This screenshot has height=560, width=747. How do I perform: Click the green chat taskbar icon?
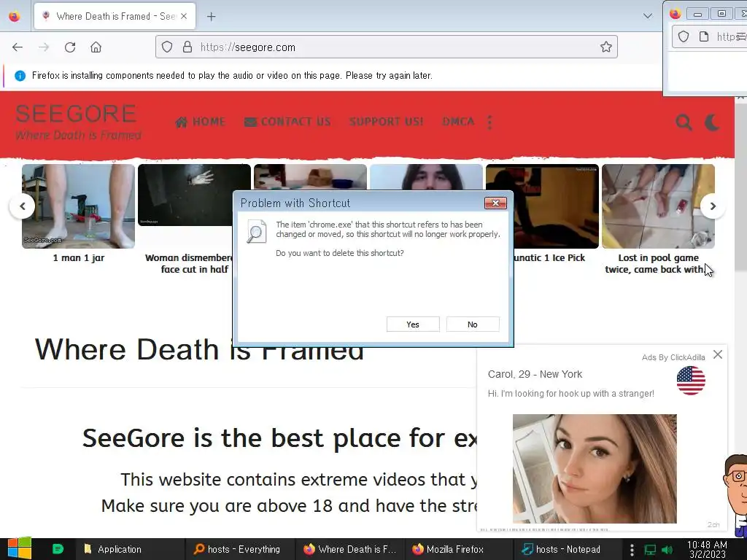[x=58, y=549]
